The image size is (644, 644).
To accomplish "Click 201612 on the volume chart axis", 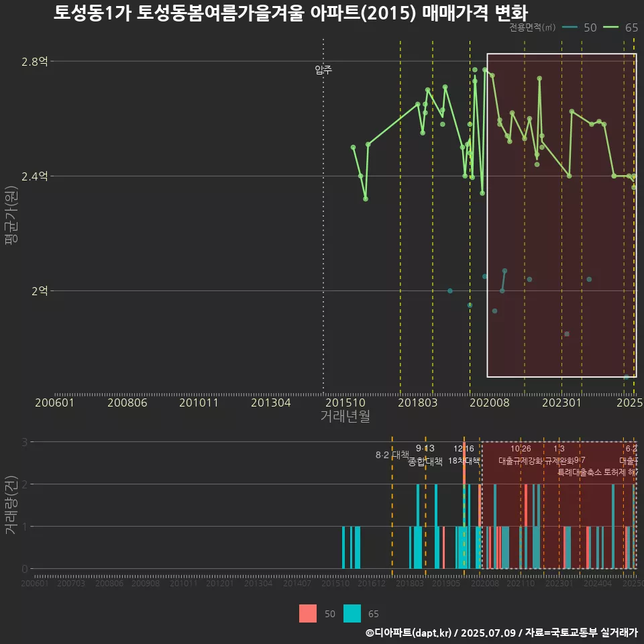I will coord(372,583).
